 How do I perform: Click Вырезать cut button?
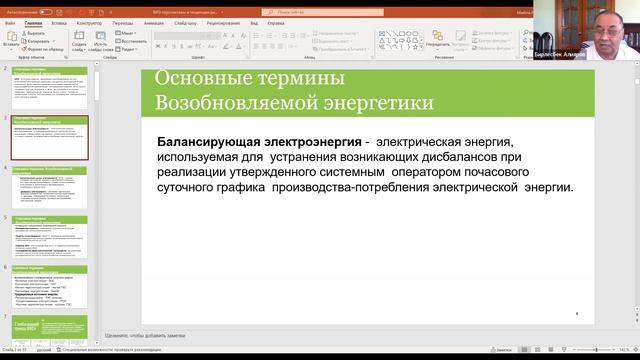tap(34, 33)
